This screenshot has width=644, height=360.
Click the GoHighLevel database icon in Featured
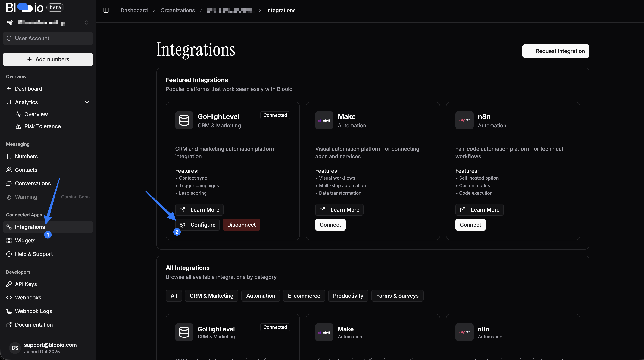(184, 120)
